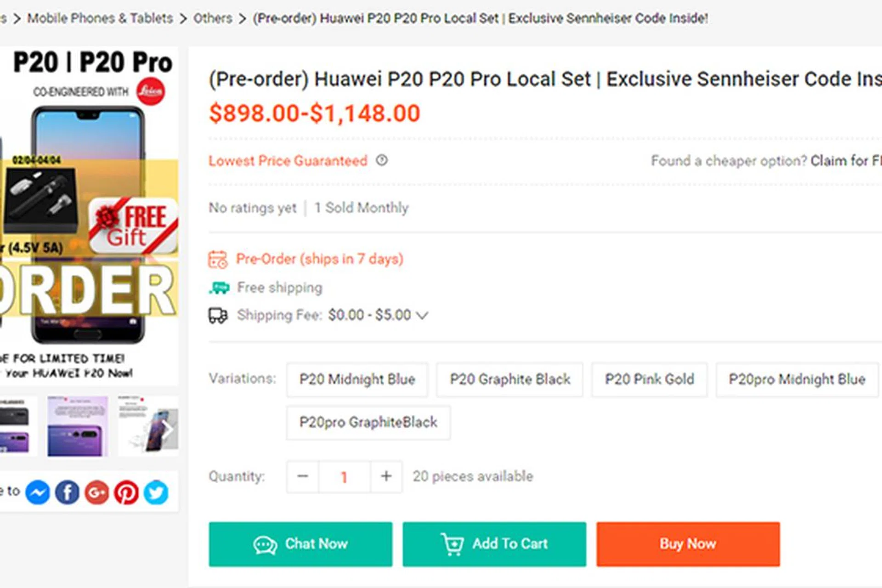Click the Add To Cart button
Image resolution: width=882 pixels, height=588 pixels.
pos(494,544)
